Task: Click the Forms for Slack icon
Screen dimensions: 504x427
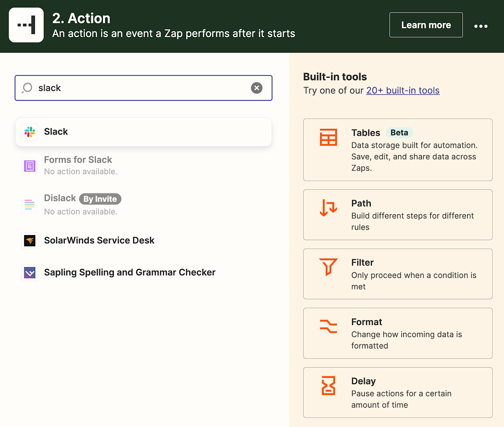Action: tap(30, 166)
